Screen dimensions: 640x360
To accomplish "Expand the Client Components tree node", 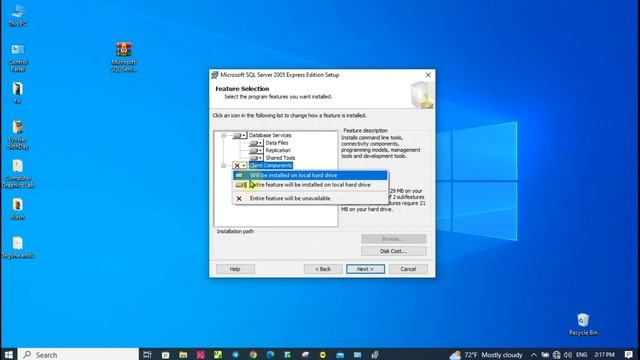I will pyautogui.click(x=223, y=165).
